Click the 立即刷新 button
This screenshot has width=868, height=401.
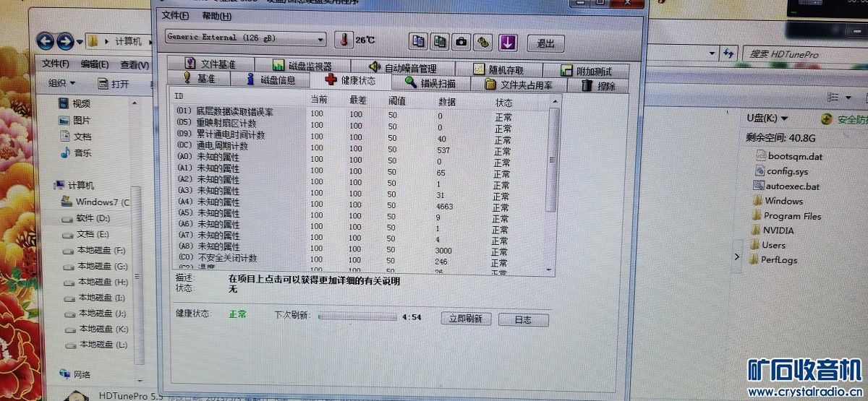pyautogui.click(x=466, y=319)
